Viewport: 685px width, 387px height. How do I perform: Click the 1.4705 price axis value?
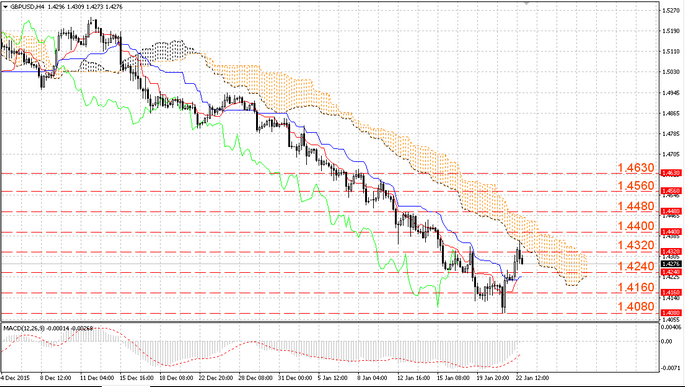click(671, 154)
